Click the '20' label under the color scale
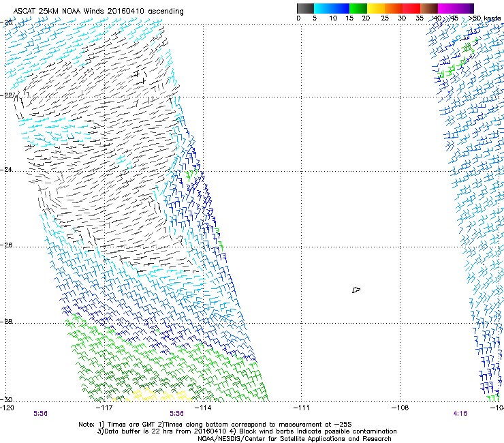Image resolution: width=504 pixels, height=443 pixels. pos(366,18)
